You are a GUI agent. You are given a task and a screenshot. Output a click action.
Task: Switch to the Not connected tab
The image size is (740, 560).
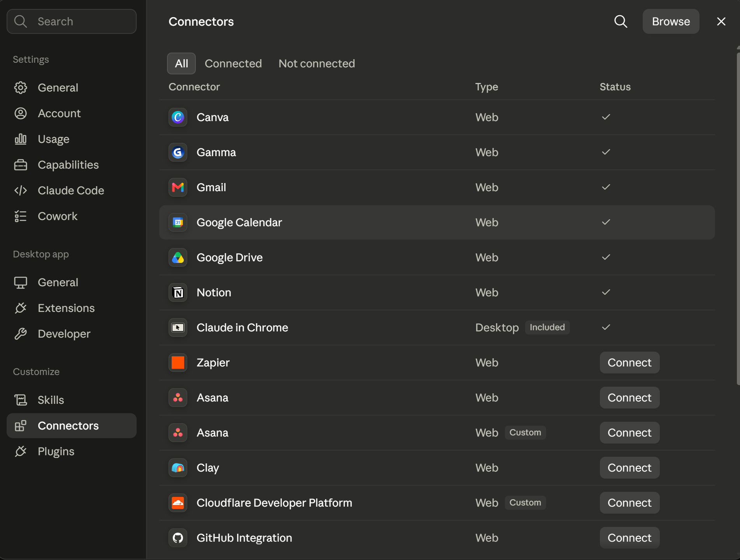(317, 63)
